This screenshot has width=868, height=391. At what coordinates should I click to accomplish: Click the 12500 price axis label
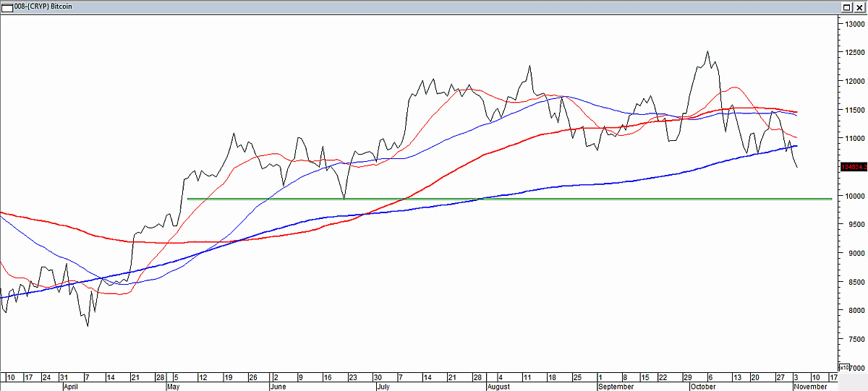856,53
